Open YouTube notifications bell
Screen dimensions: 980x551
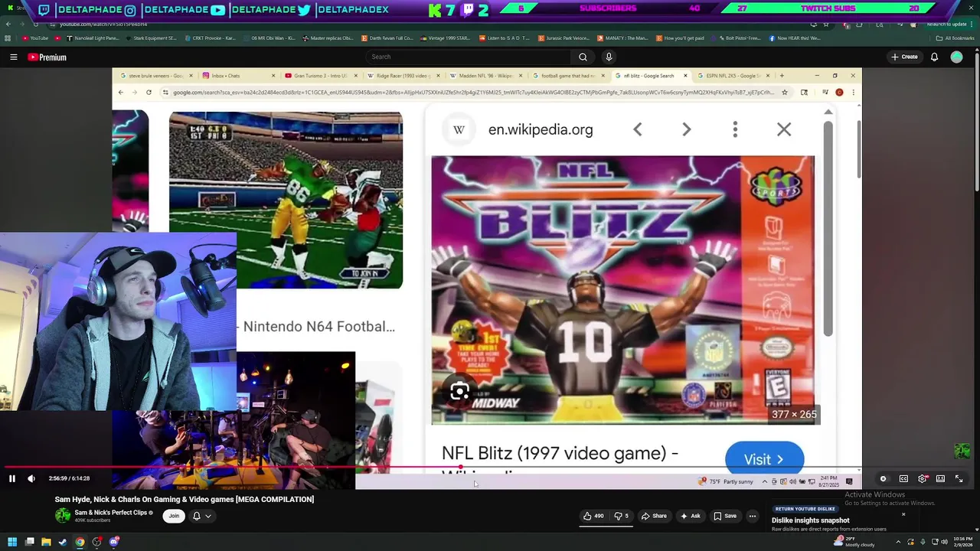click(934, 57)
